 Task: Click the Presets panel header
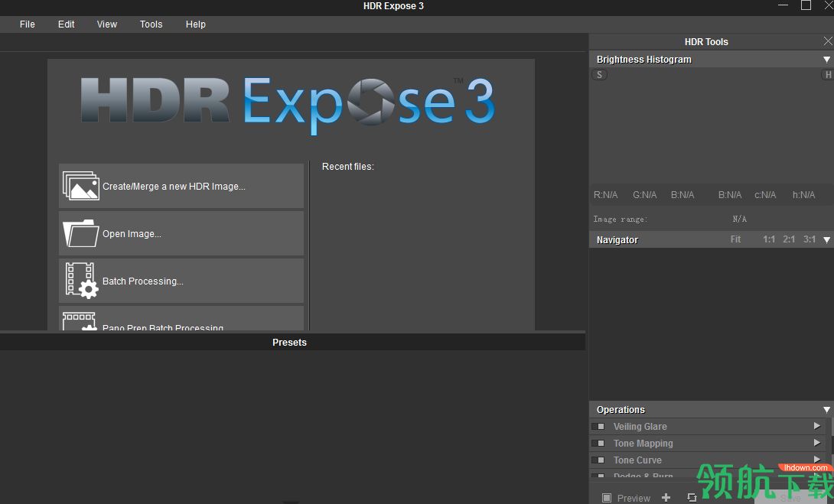(x=292, y=343)
